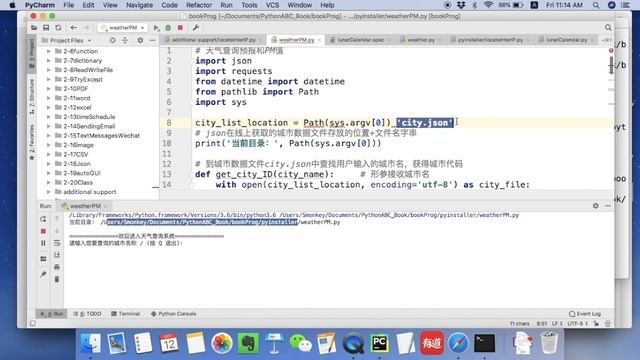Open the Run panel gear settings
Image resolution: width=640 pixels, height=360 pixels.
click(x=596, y=206)
